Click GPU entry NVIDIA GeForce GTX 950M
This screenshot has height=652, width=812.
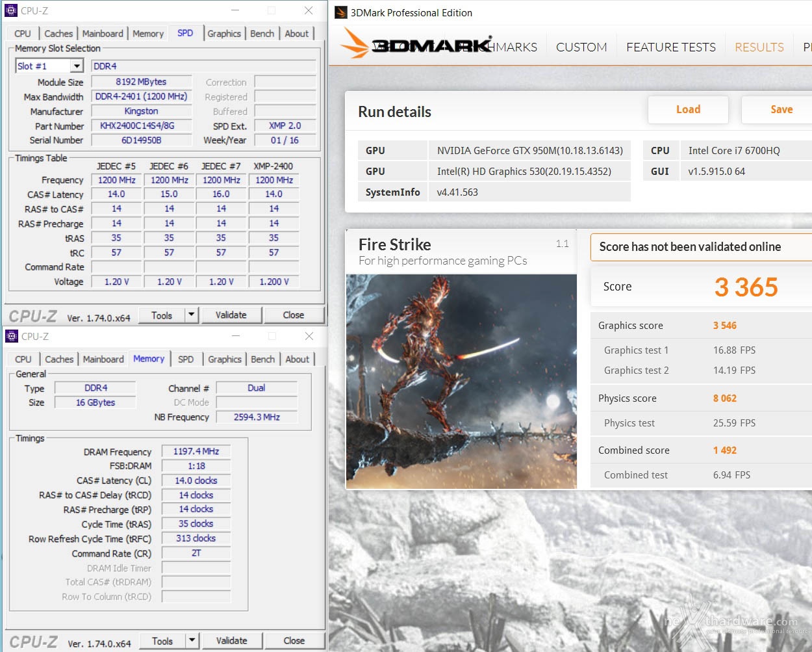pos(529,150)
